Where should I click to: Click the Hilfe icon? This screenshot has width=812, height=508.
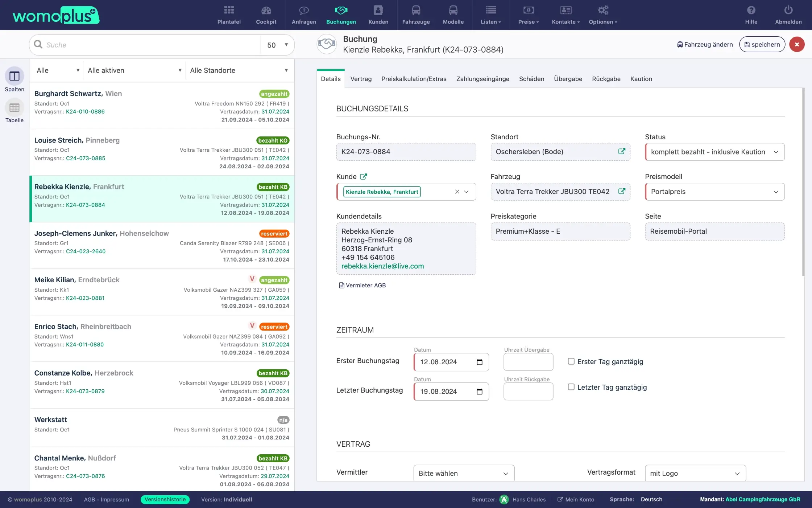751,15
